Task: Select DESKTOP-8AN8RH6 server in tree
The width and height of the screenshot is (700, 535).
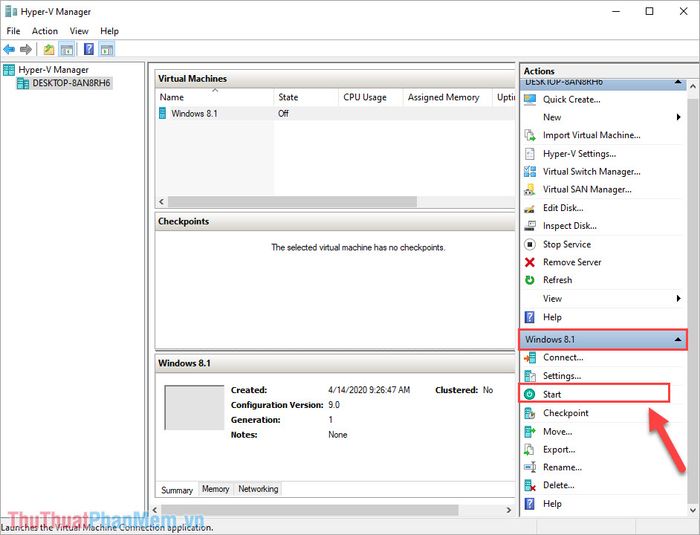Action: coord(71,83)
